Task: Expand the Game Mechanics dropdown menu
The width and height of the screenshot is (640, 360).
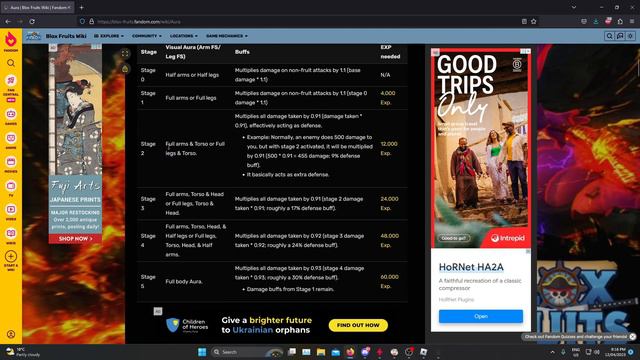Action: (227, 36)
